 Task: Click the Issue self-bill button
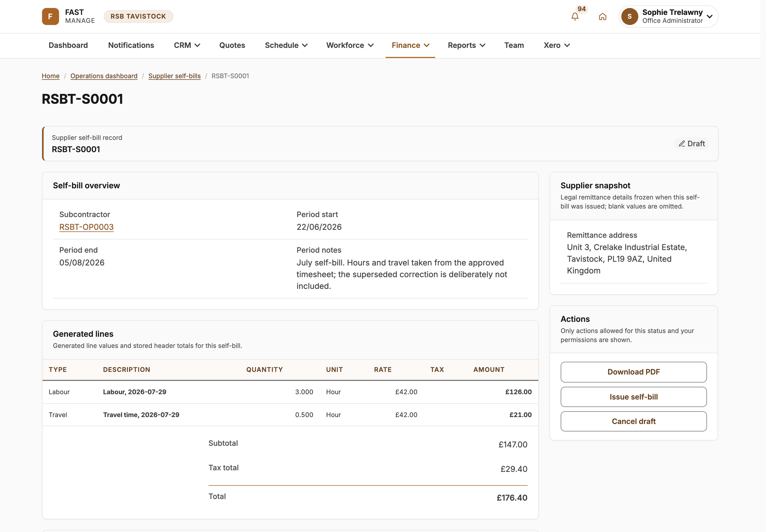point(633,397)
